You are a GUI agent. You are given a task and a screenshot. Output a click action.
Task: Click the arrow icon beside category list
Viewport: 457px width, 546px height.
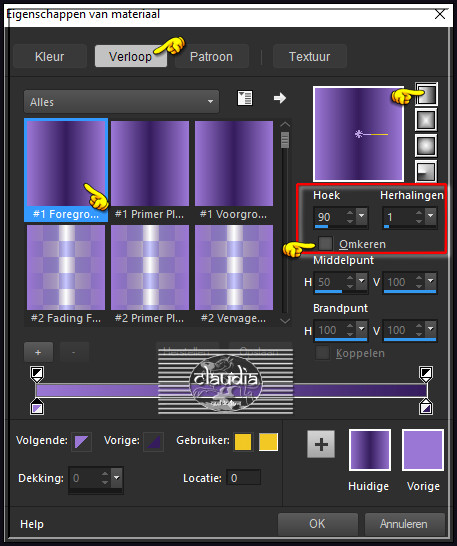click(x=280, y=98)
